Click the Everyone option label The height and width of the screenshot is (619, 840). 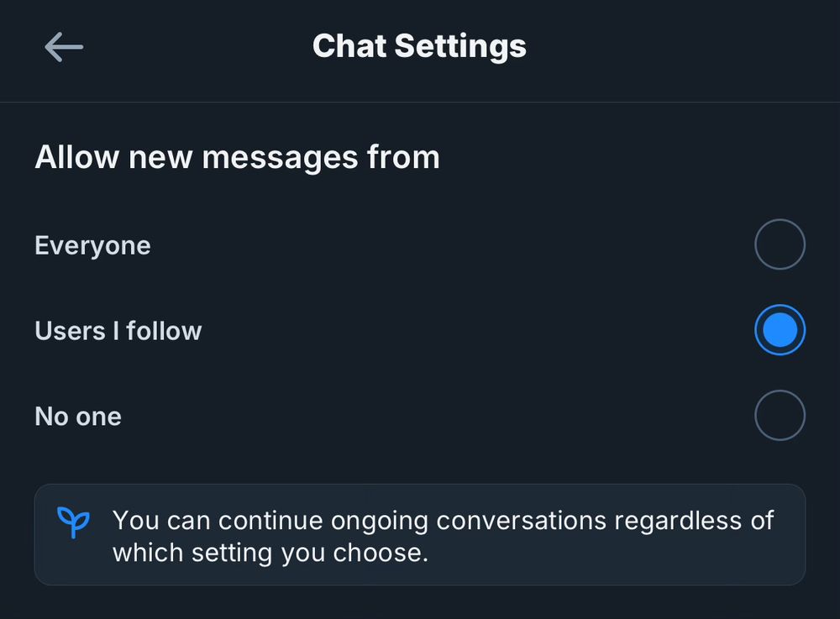point(92,246)
